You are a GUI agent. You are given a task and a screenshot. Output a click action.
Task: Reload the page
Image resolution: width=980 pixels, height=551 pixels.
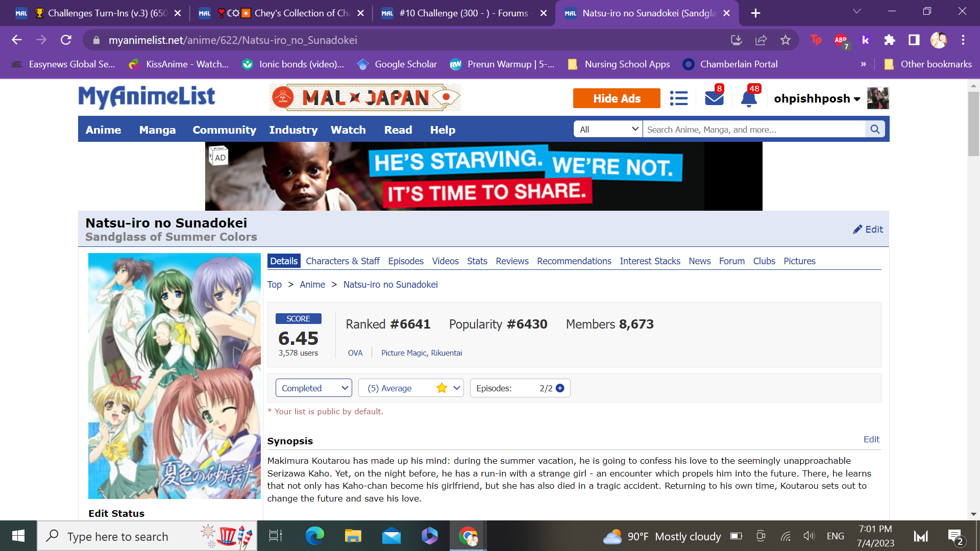66,40
